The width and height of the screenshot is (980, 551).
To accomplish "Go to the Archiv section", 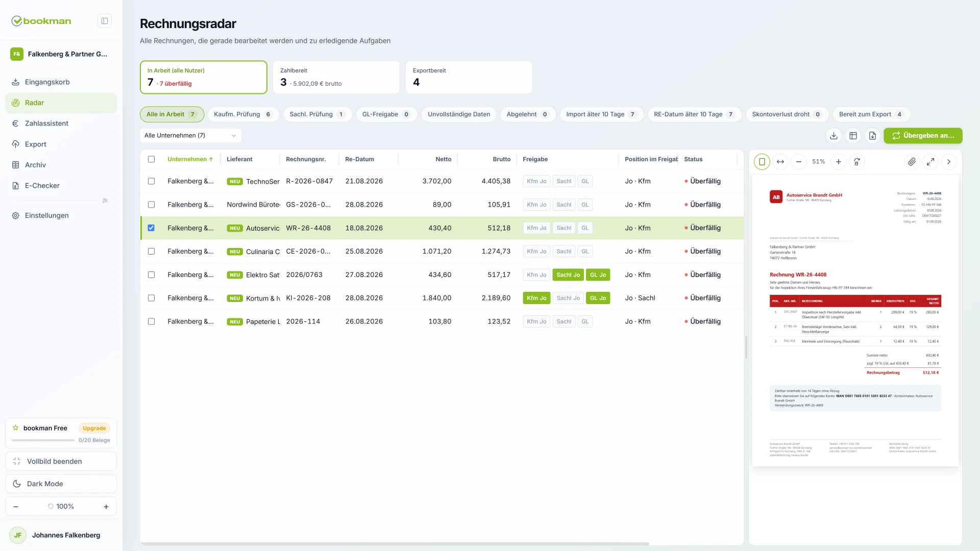I will click(x=61, y=165).
